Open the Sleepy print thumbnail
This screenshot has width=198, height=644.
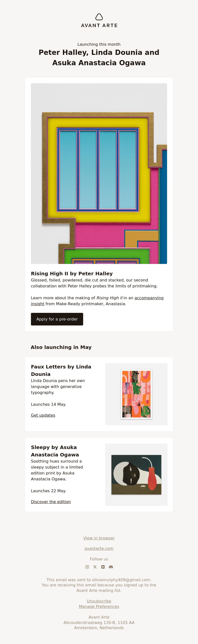click(x=136, y=474)
